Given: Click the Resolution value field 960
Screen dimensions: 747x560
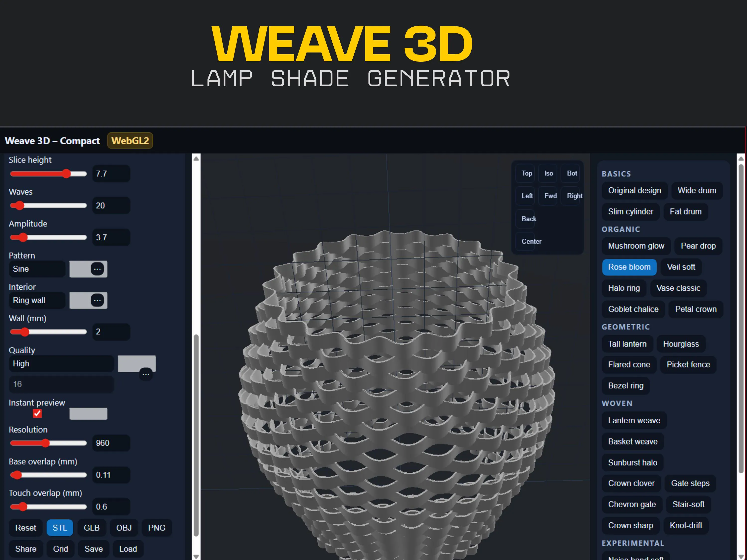Looking at the screenshot, I should [x=111, y=443].
